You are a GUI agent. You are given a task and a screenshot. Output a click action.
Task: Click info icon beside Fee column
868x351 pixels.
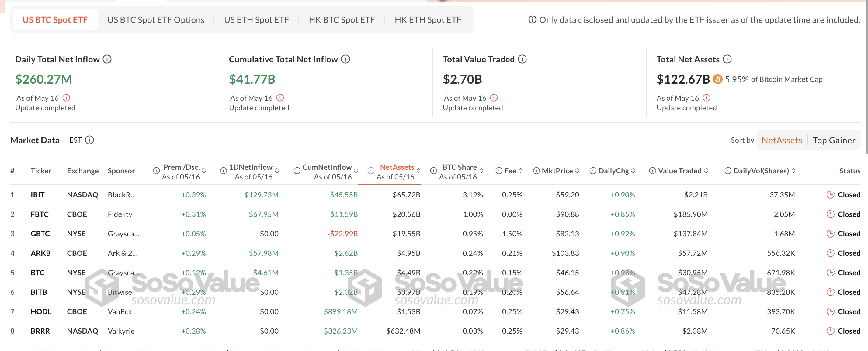[x=499, y=171]
